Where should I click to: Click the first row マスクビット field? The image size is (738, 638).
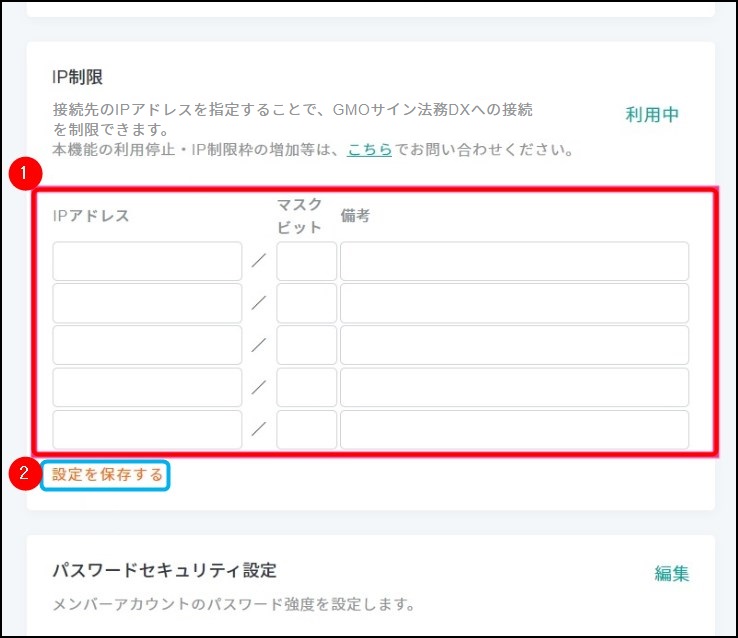(x=306, y=261)
